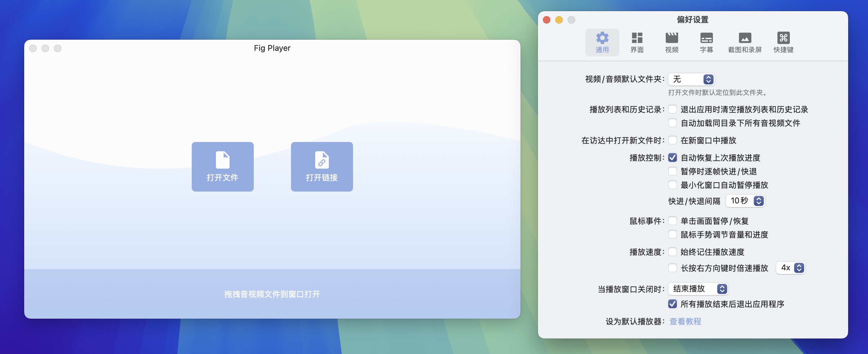868x354 pixels.
Task: Click the 打开文件 button in Fig Player
Action: [x=222, y=167]
